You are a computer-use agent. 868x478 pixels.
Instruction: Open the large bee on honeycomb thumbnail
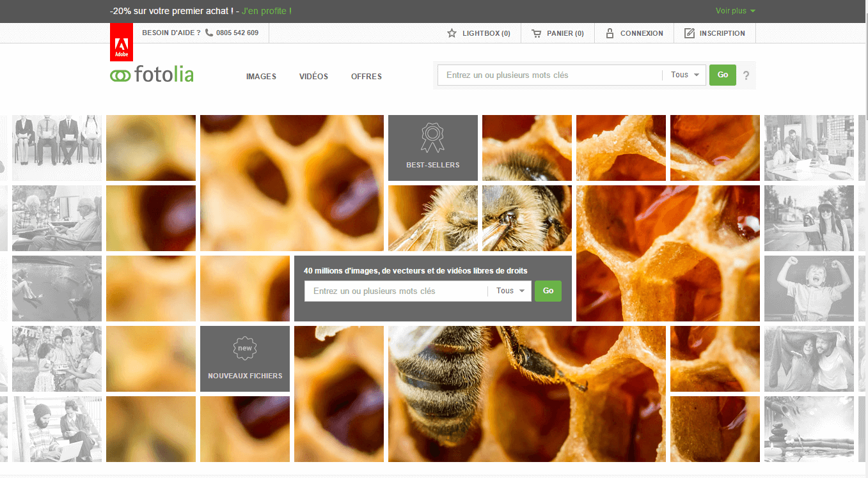526,394
